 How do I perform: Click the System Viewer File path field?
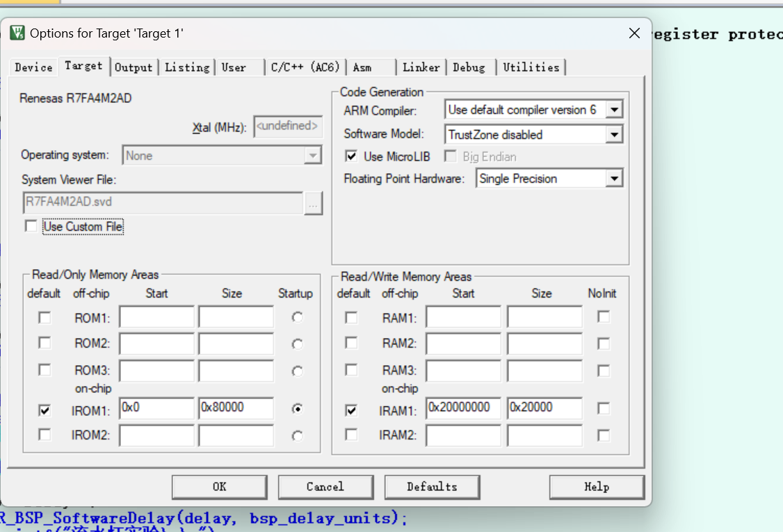pyautogui.click(x=163, y=202)
